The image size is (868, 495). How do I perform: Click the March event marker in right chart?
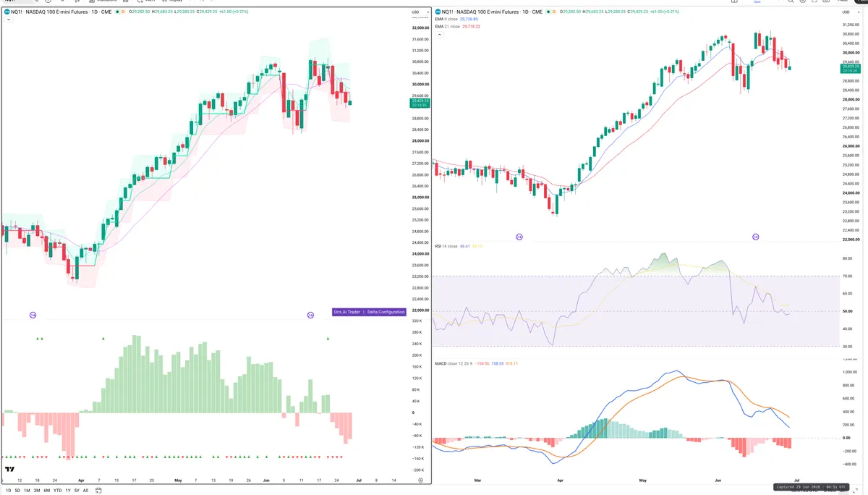click(x=519, y=237)
